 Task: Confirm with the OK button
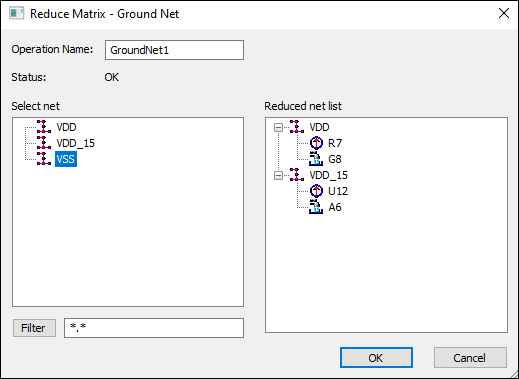tap(376, 358)
